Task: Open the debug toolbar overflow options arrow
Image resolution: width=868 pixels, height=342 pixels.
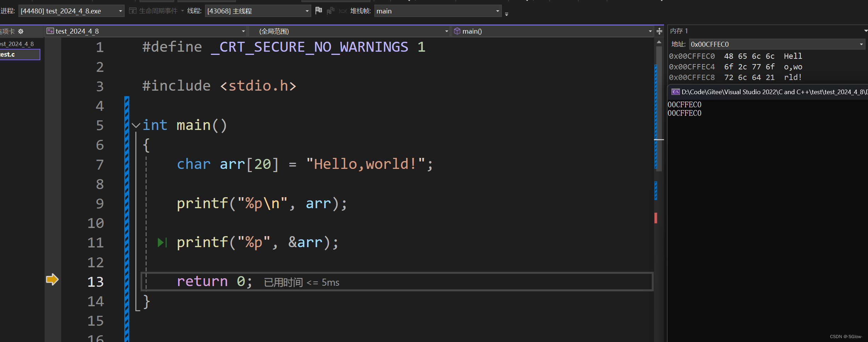Action: coord(506,14)
